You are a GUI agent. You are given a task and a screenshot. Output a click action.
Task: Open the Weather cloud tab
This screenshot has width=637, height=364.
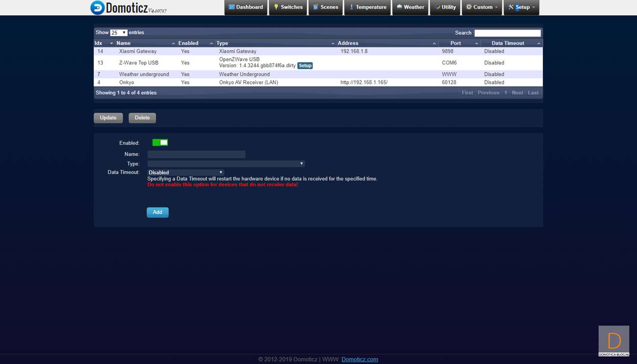click(x=411, y=7)
